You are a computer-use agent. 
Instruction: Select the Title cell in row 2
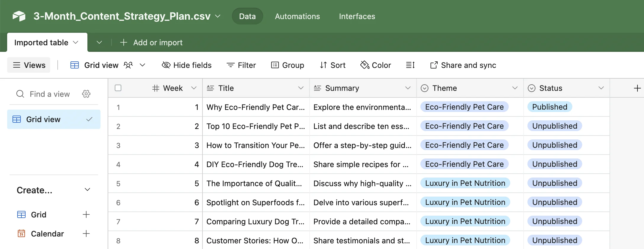click(x=256, y=126)
